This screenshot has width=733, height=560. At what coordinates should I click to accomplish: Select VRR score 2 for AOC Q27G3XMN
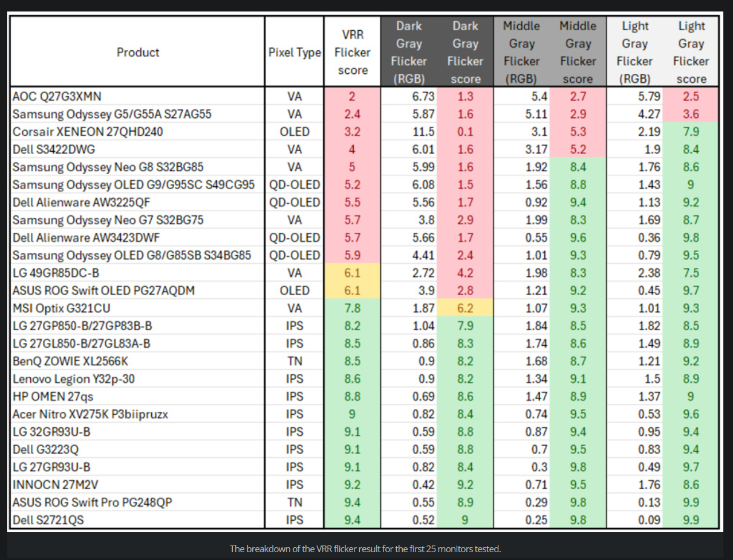click(353, 96)
